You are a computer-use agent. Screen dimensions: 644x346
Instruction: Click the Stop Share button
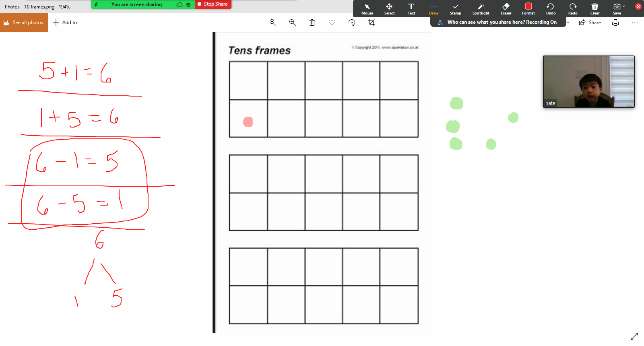pos(213,4)
